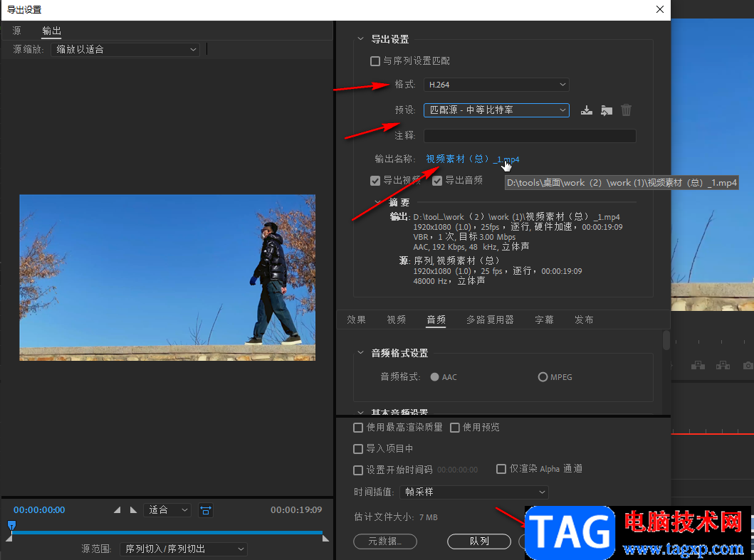
Task: Click camera icon in background window
Action: (x=748, y=365)
